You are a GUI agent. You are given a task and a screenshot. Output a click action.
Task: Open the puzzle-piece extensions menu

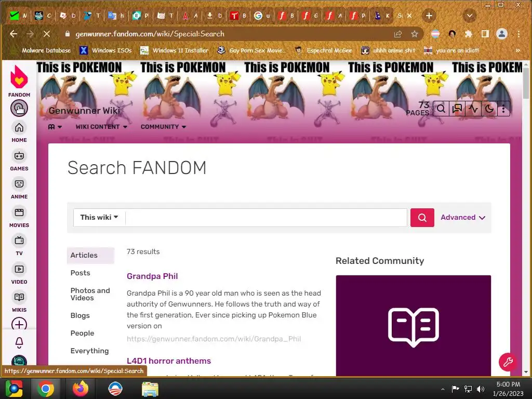click(469, 34)
